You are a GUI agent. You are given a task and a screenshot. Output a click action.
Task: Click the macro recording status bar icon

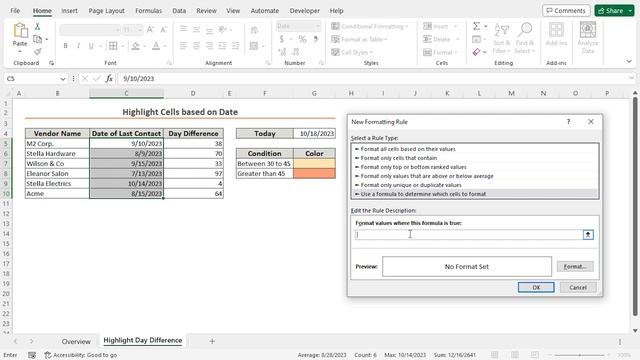click(x=32, y=355)
